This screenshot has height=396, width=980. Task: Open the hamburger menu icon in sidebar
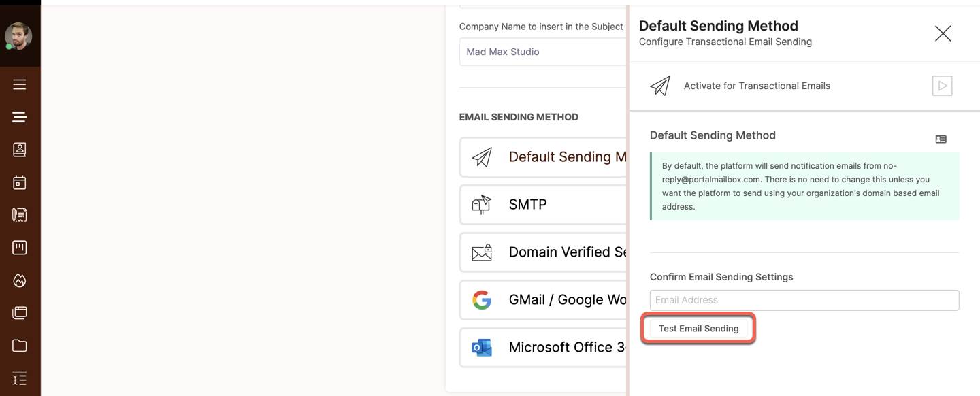[20, 84]
